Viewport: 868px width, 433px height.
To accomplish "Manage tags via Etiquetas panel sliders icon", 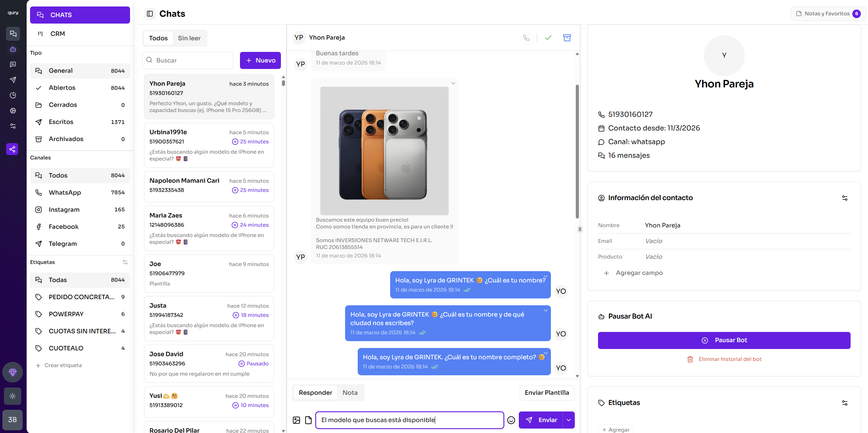I will [x=845, y=403].
